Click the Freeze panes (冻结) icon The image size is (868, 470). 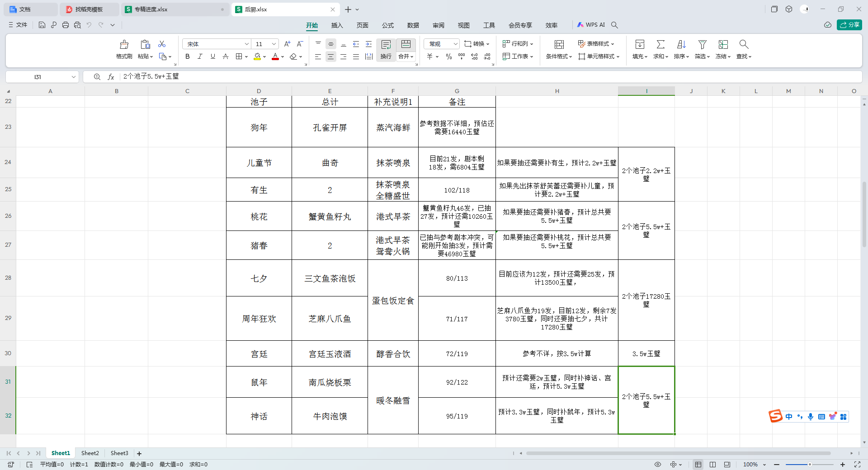723,45
